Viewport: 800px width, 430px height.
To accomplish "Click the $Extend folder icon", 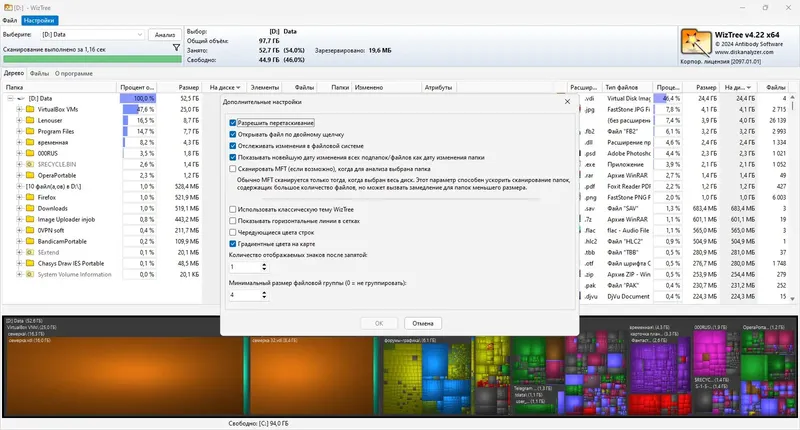I will coord(30,252).
